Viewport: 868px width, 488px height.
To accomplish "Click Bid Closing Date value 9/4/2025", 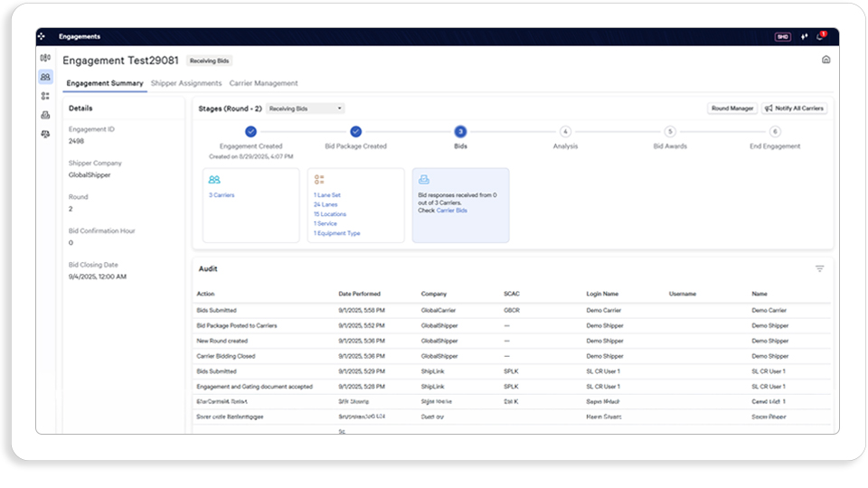I will tap(98, 277).
